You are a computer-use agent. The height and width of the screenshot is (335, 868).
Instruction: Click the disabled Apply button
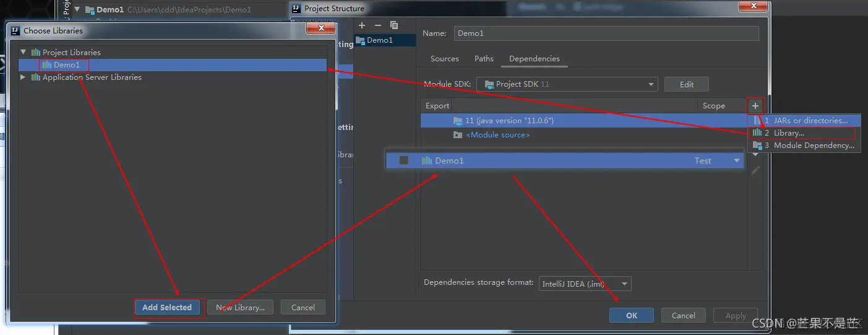[736, 315]
